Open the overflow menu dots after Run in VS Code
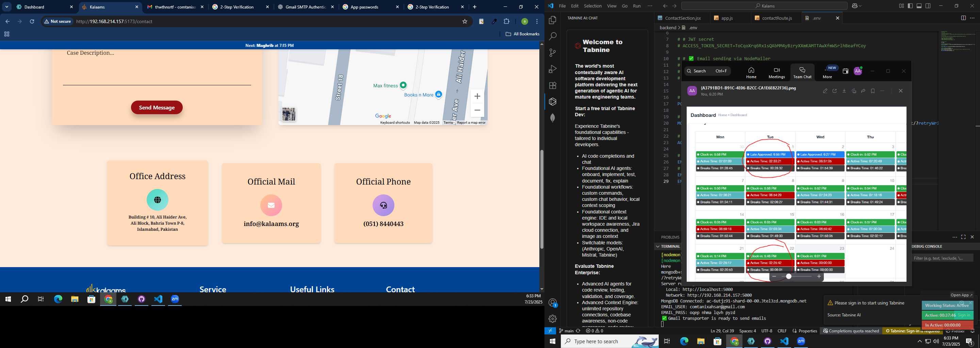Screen dimensions: 980x348 [650, 6]
